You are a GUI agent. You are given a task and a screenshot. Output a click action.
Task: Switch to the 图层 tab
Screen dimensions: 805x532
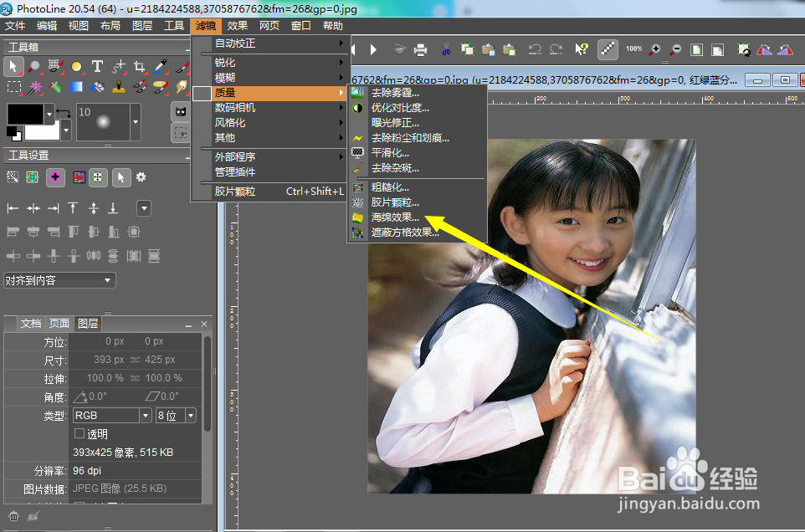coord(87,323)
